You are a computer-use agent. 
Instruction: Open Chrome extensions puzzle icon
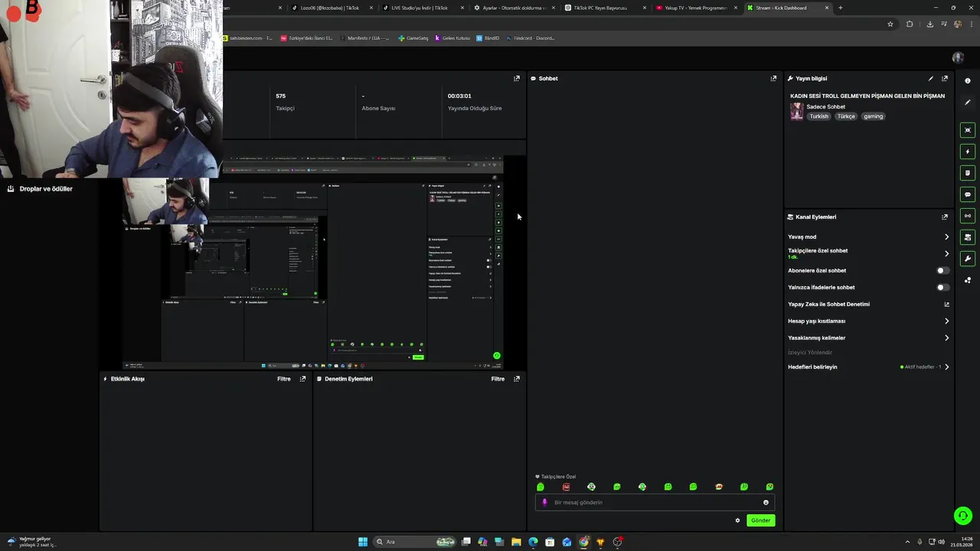(x=910, y=24)
